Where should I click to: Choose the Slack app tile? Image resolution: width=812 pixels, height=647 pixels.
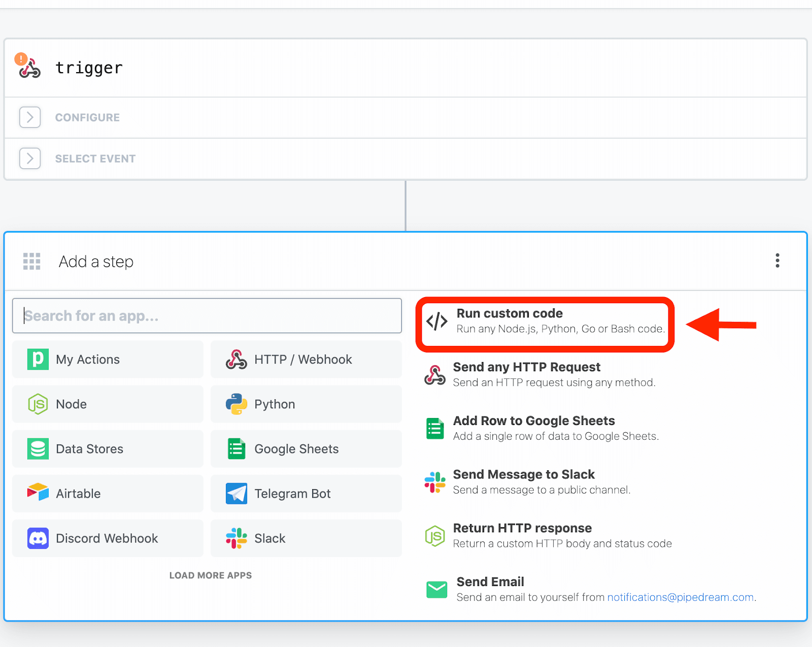click(306, 538)
